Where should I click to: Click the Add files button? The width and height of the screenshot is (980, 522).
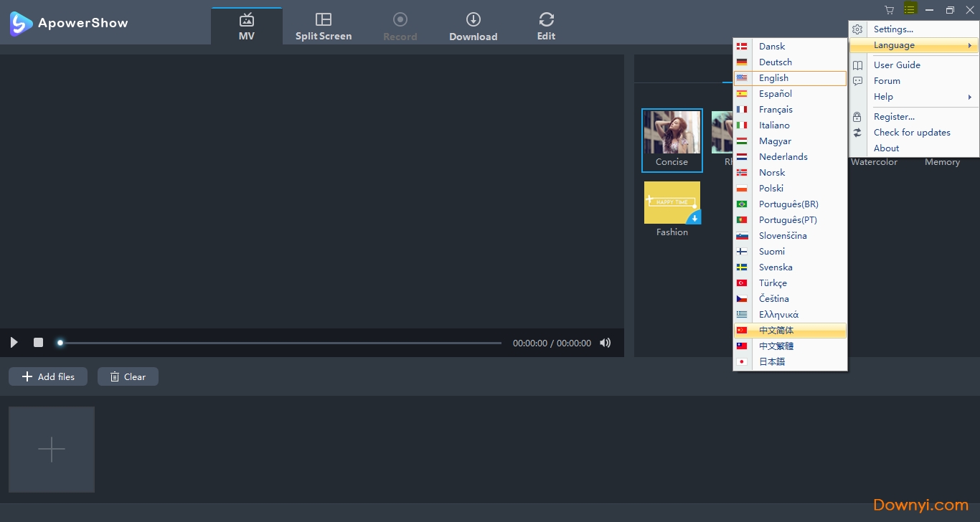[x=48, y=376]
